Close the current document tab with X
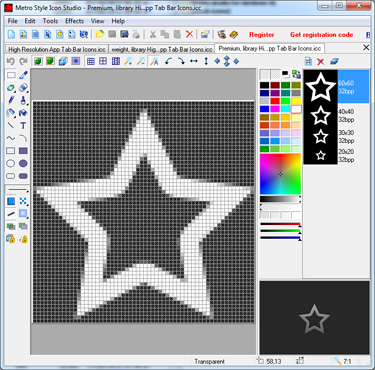This screenshot has height=370, width=375. pyautogui.click(x=366, y=48)
